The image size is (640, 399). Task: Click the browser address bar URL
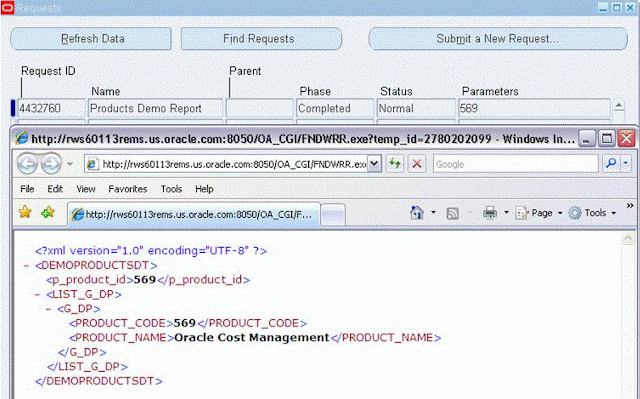233,164
